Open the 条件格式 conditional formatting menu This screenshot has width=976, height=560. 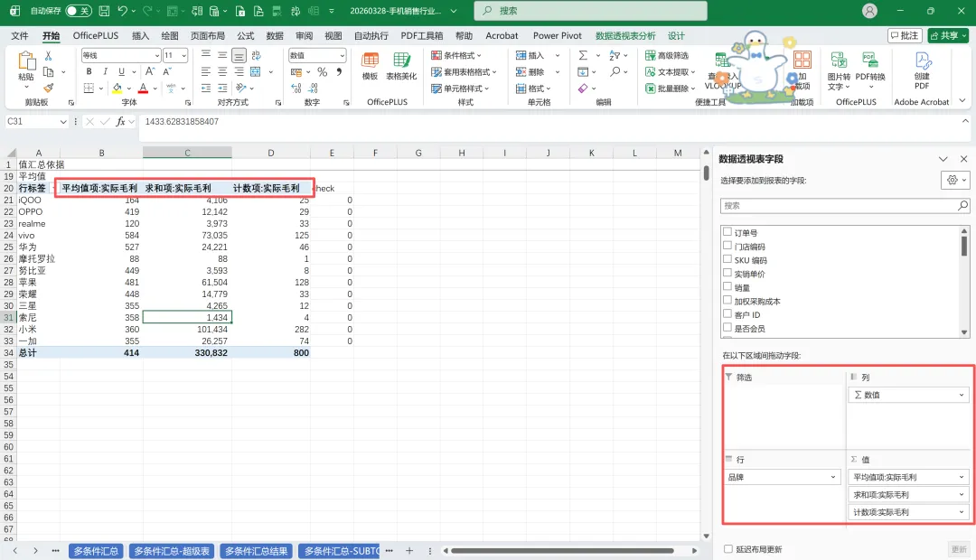(x=456, y=55)
